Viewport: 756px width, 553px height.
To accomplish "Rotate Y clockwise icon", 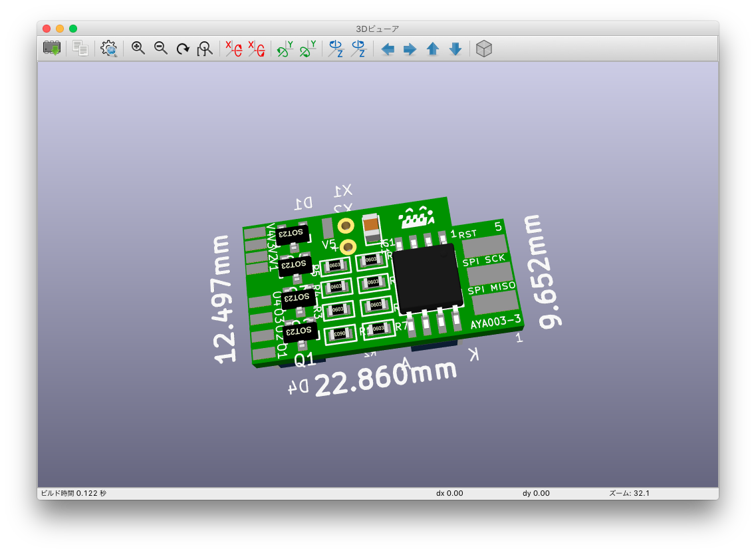I will (285, 49).
